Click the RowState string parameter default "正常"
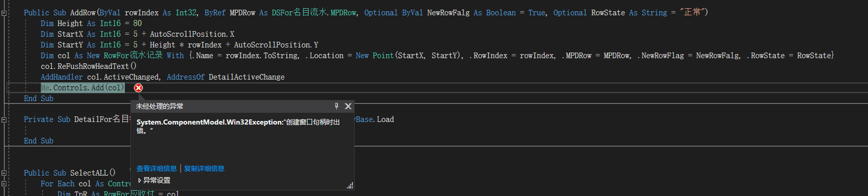The width and height of the screenshot is (868, 196). [694, 13]
